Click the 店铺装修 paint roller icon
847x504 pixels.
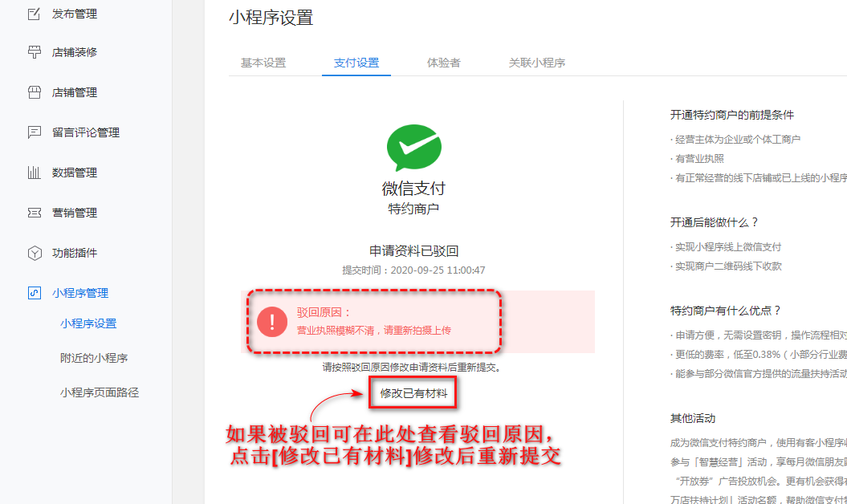tap(34, 52)
